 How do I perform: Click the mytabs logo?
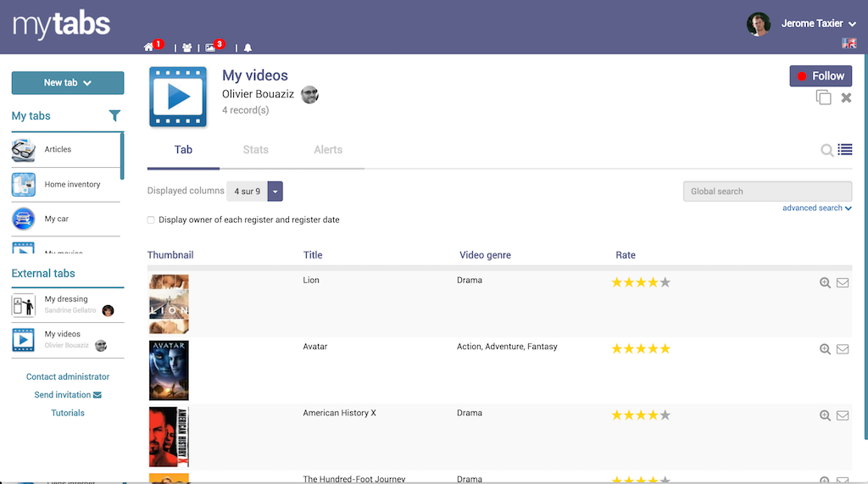61,25
